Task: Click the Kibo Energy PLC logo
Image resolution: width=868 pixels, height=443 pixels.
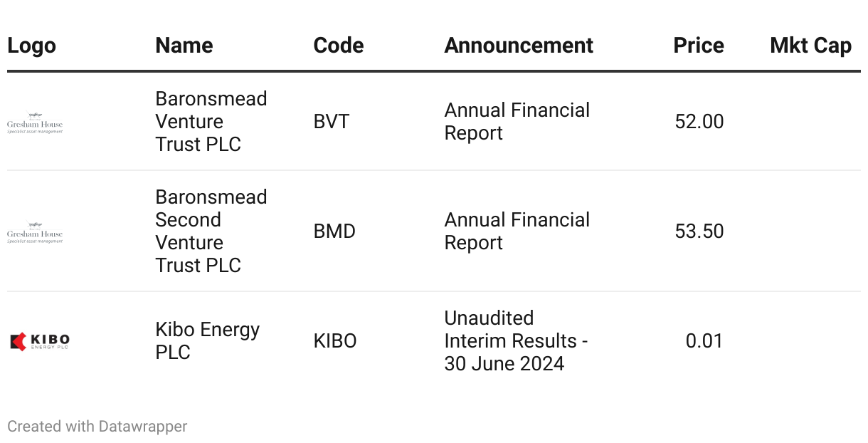Action: pyautogui.click(x=40, y=341)
